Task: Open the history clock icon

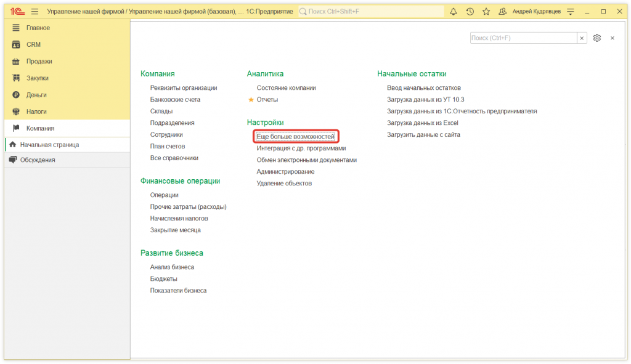Action: coord(470,12)
